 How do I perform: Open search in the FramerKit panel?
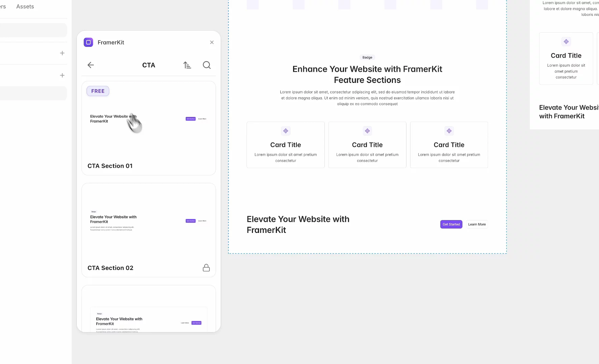(207, 65)
